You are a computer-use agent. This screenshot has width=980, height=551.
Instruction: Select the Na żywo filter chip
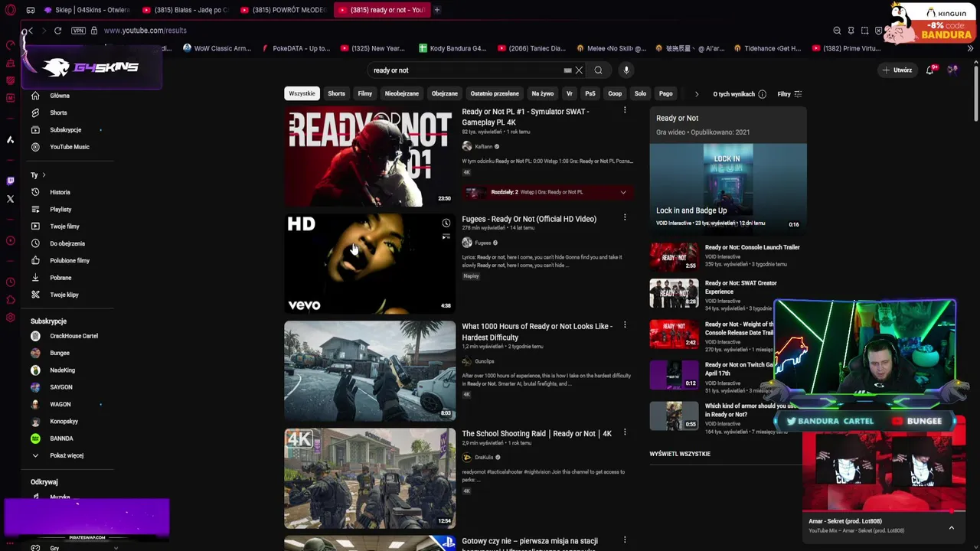[543, 93]
